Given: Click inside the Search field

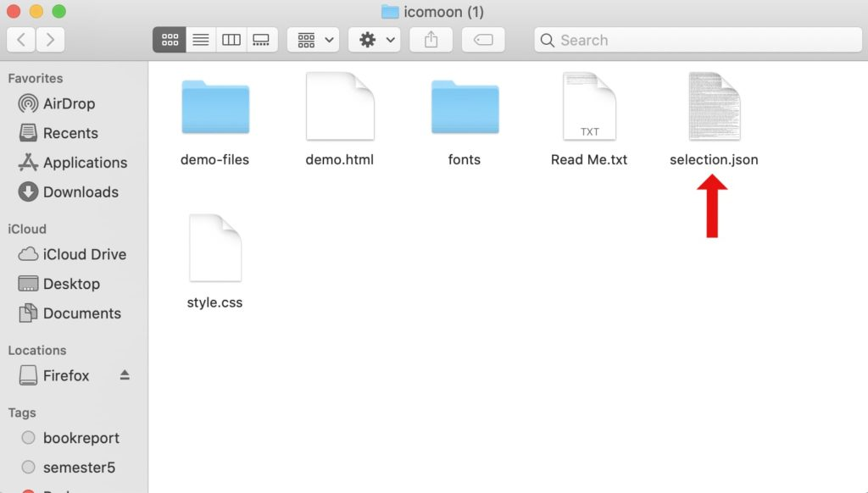Looking at the screenshot, I should 695,39.
